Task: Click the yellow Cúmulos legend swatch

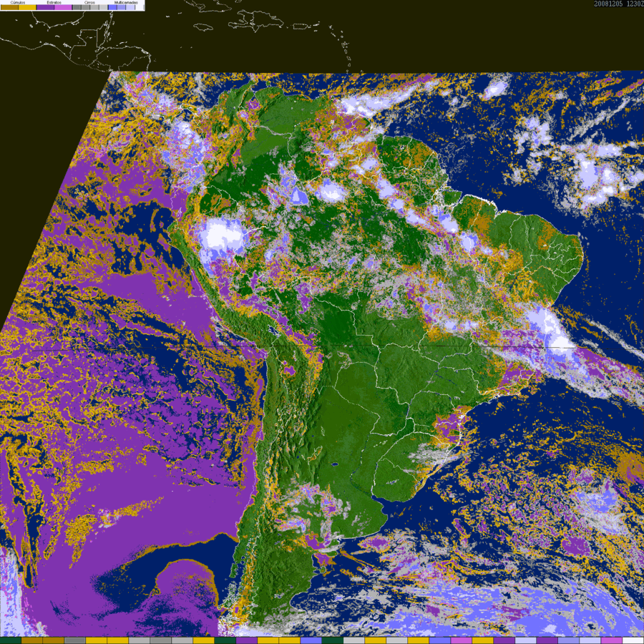Action: coord(27,7)
